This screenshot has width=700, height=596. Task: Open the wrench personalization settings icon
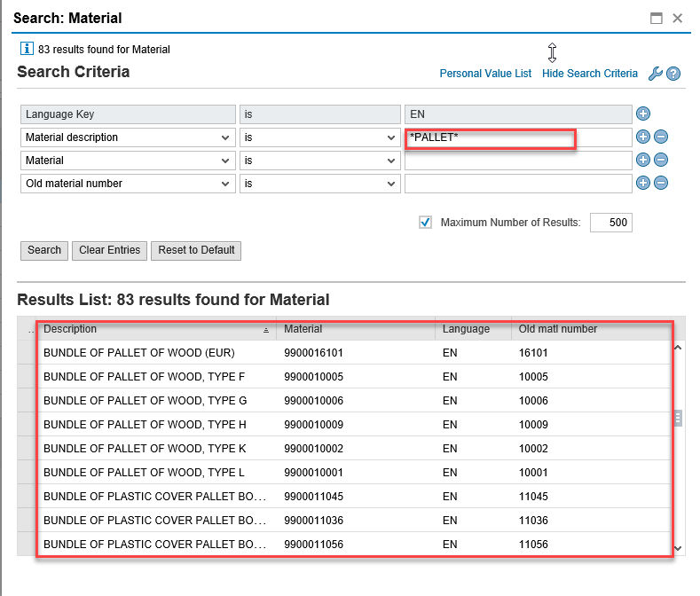655,74
